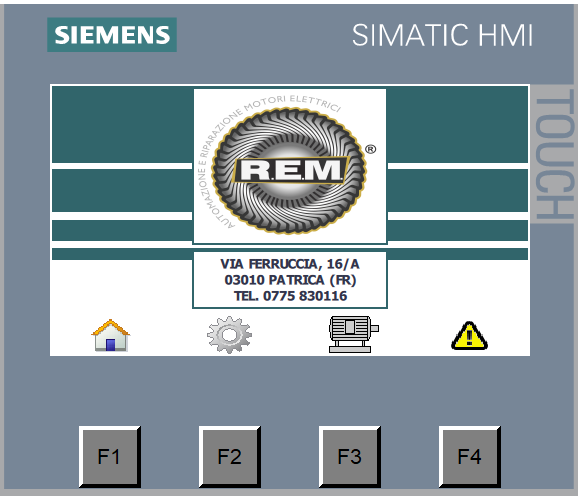Click the large teal bar left of logo
The width and height of the screenshot is (578, 496).
122,125
